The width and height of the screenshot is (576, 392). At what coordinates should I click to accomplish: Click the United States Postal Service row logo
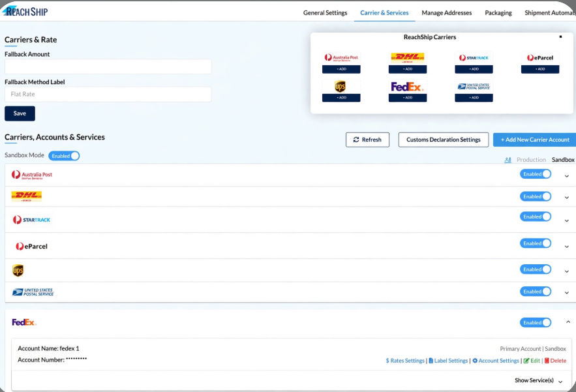click(x=33, y=292)
